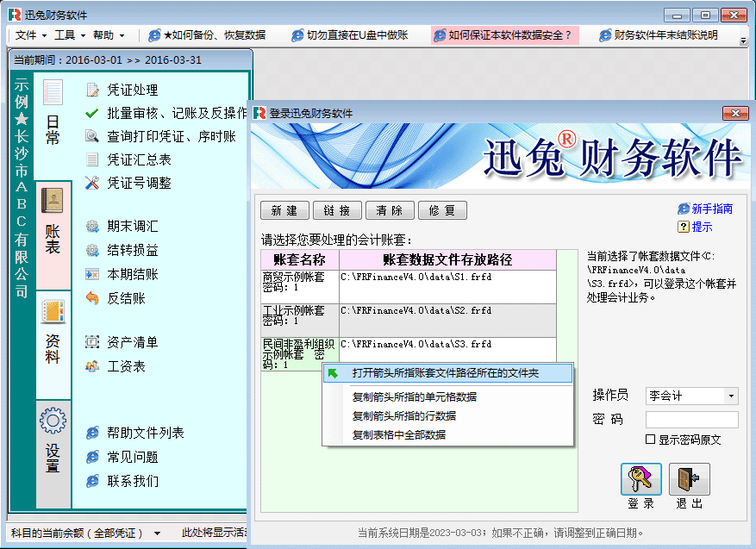Click the 新建 button
The width and height of the screenshot is (756, 549).
coord(284,210)
